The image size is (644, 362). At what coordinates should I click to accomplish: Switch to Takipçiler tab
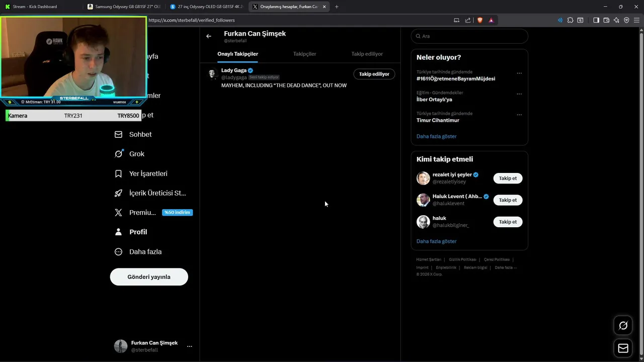(x=304, y=54)
